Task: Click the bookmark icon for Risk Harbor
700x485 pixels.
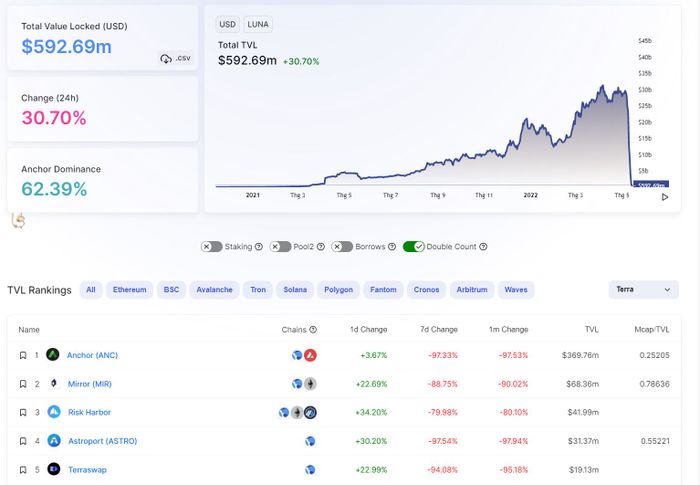Action: click(x=23, y=412)
